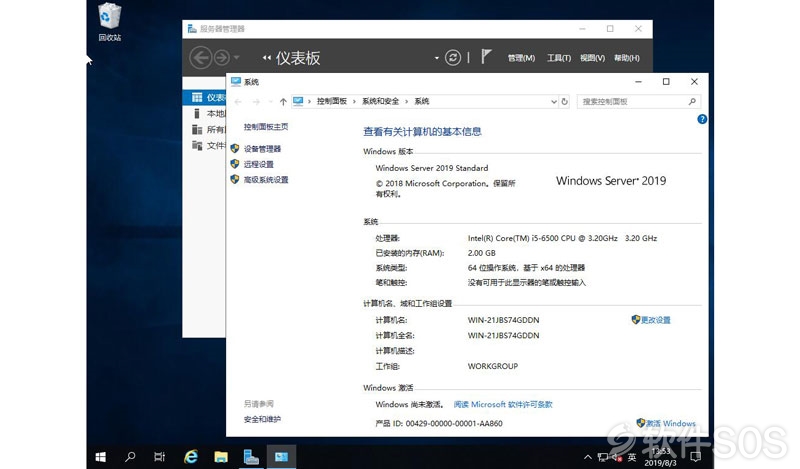Go forward in Server Manager navigation
Image resolution: width=800 pixels, height=469 pixels.
tap(222, 58)
